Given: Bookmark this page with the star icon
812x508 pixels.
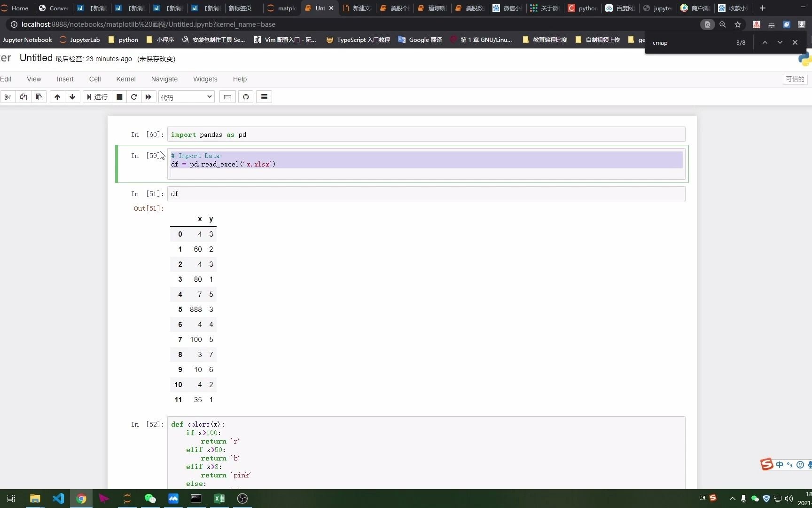Looking at the screenshot, I should pyautogui.click(x=738, y=24).
